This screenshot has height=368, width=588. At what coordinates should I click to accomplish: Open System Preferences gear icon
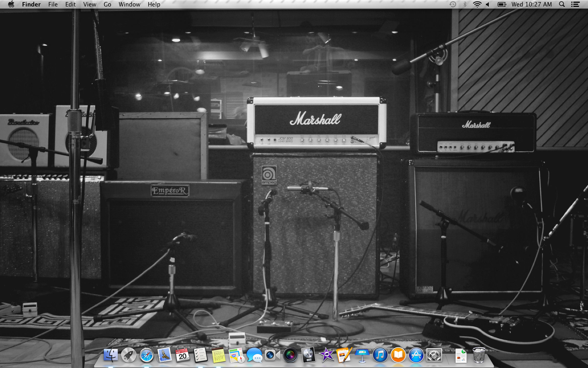pyautogui.click(x=434, y=355)
